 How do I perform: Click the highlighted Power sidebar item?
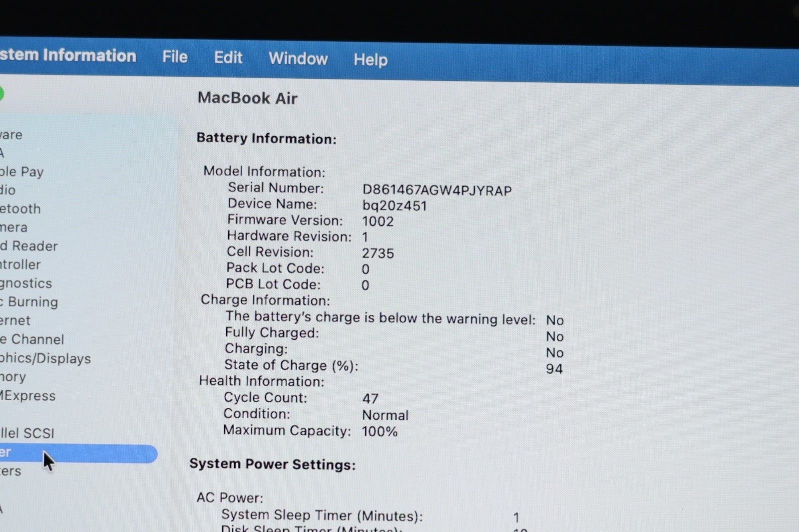click(75, 453)
